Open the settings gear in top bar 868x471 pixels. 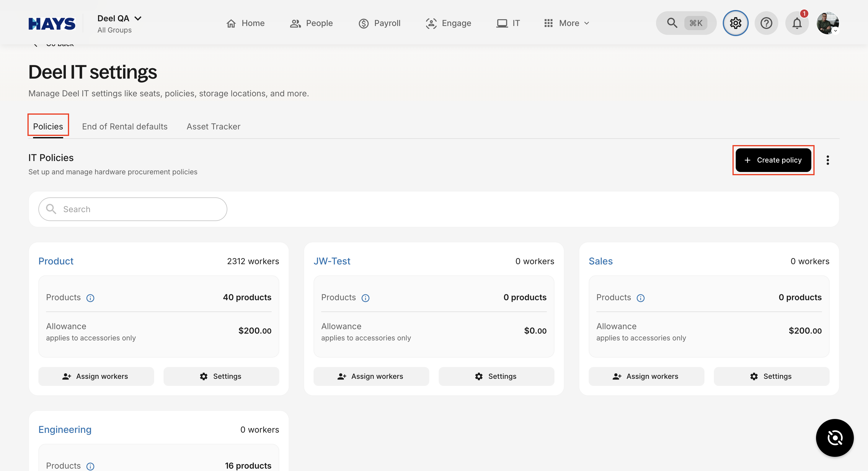(735, 23)
